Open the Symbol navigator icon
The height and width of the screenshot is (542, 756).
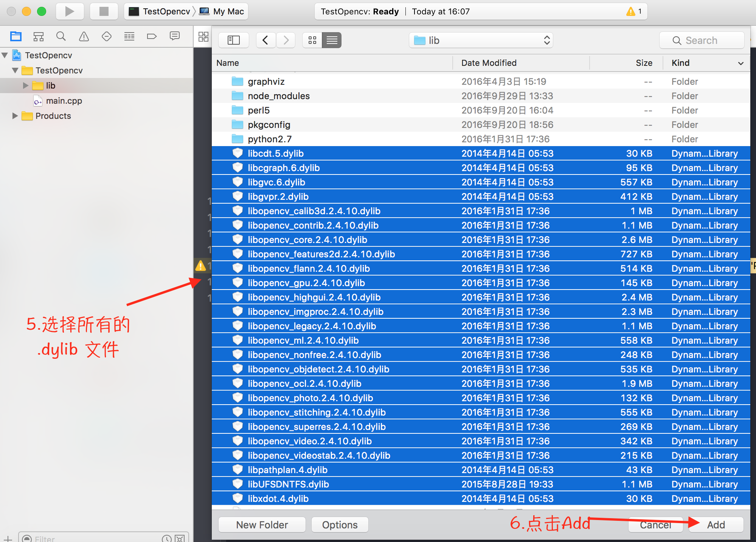(x=39, y=36)
